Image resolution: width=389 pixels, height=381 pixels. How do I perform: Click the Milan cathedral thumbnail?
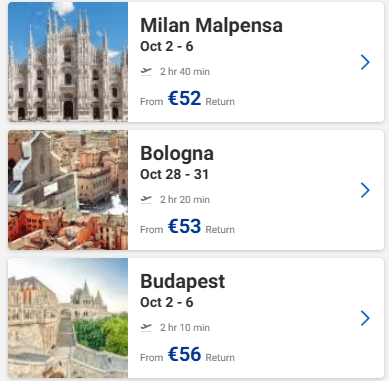68,62
